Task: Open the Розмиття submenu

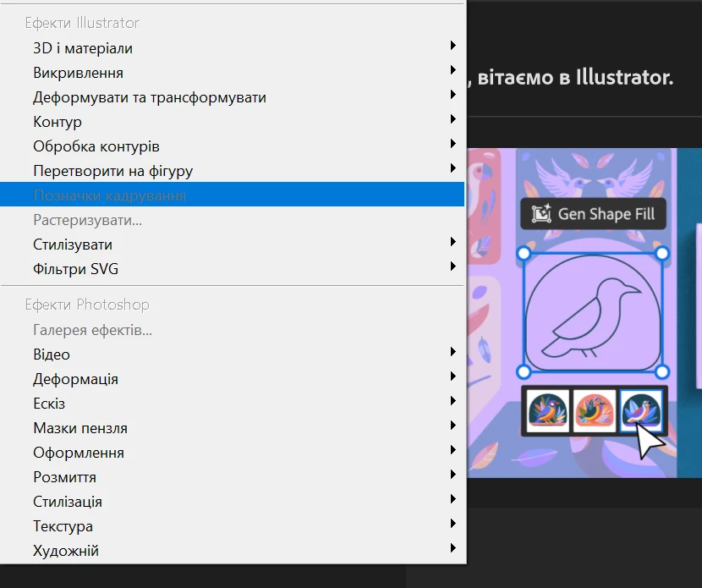Action: tap(233, 477)
